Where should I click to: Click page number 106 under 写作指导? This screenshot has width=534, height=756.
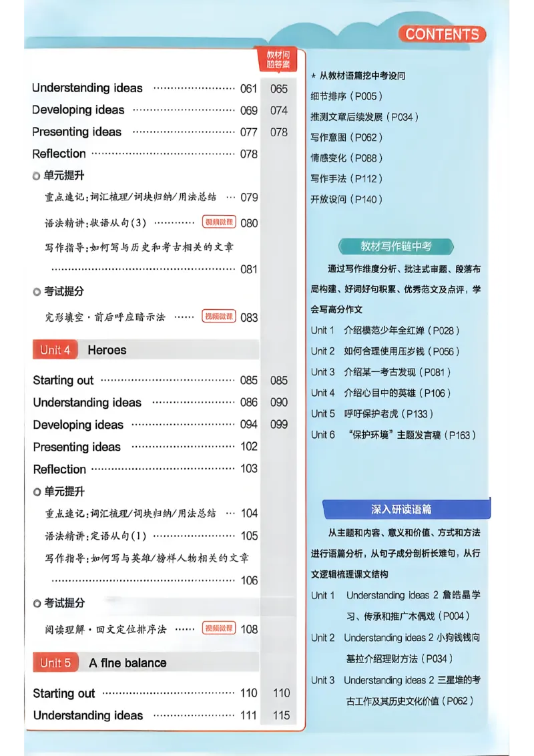click(249, 580)
